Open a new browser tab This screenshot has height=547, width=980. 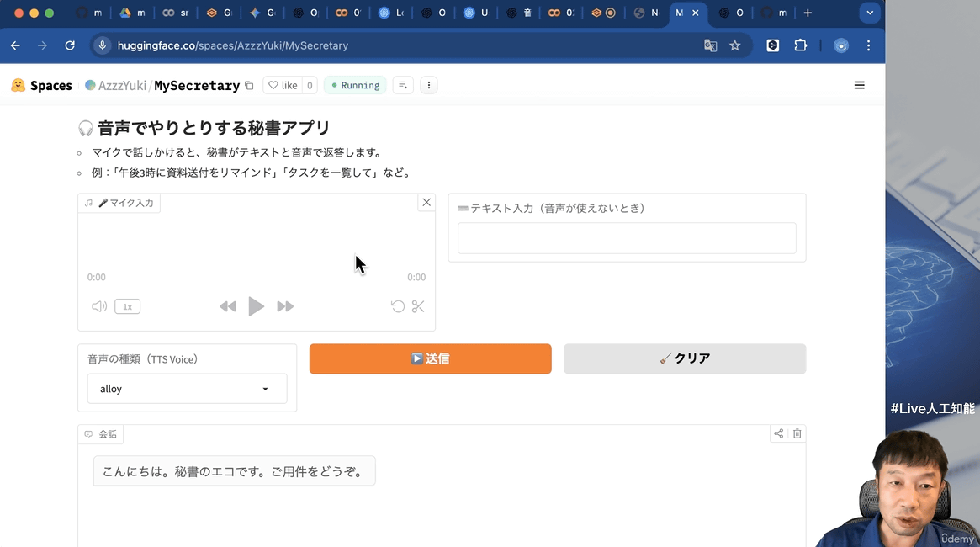click(x=808, y=13)
